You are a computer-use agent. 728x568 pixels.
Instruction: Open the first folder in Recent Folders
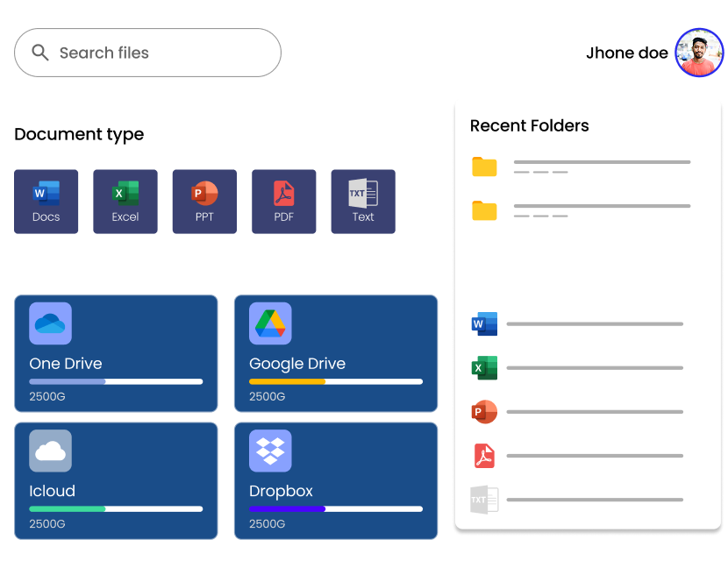tap(581, 167)
